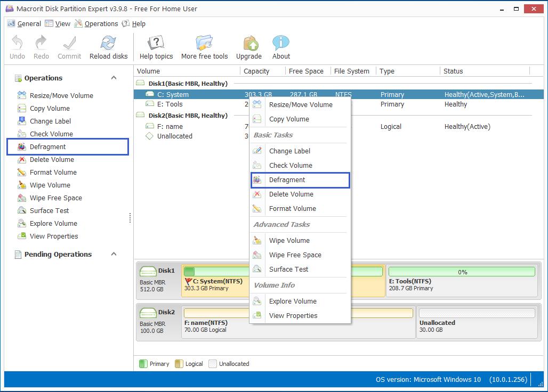This screenshot has width=548, height=392.
Task: Choose Delete Volume in context menu
Action: point(301,194)
